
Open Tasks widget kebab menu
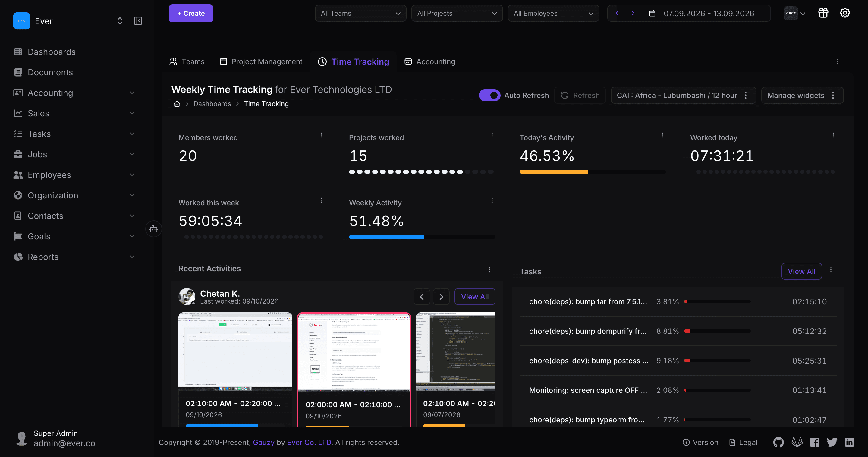click(x=831, y=270)
